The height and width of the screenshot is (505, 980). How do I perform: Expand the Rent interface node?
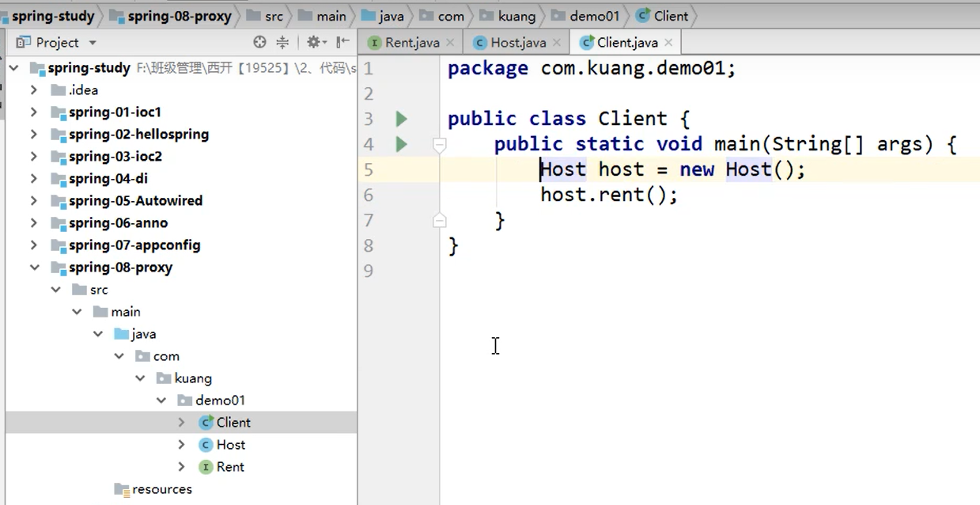pos(182,467)
